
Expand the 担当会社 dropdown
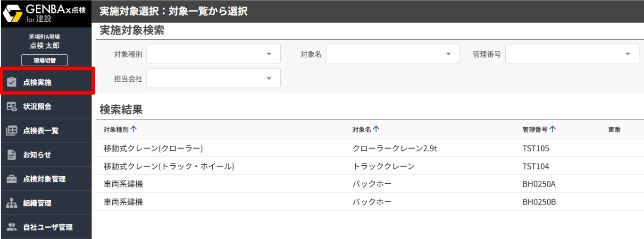click(x=269, y=78)
